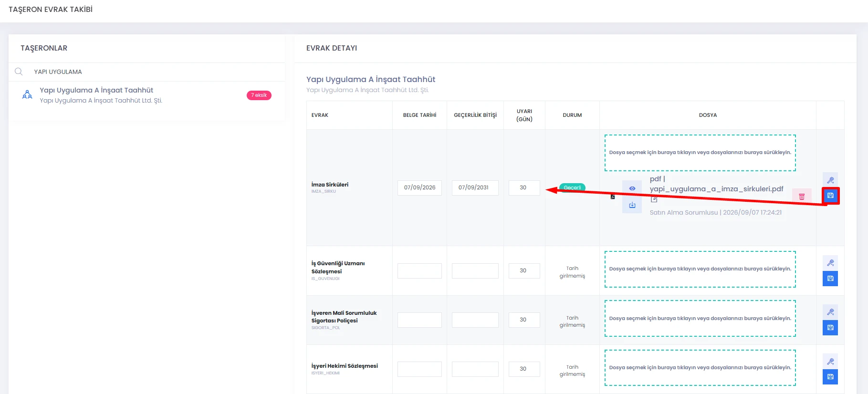Delete the İmza Sirküleri file with trash icon

tap(802, 197)
